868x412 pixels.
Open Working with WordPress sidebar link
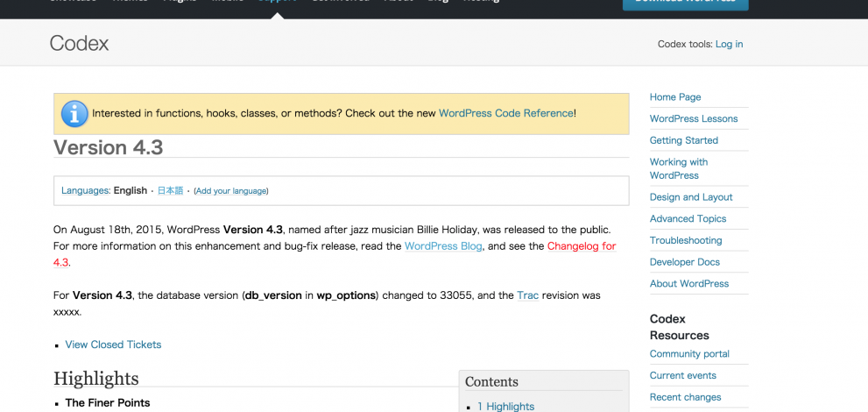[679, 168]
